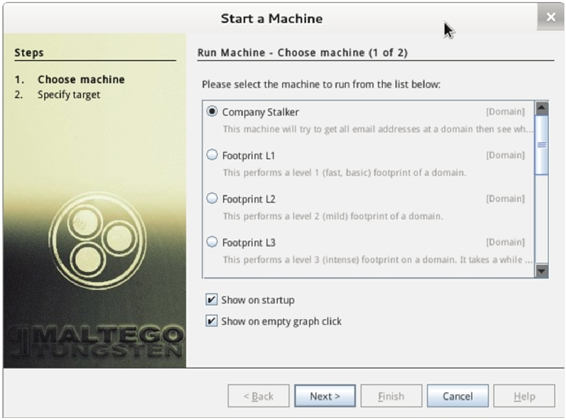Image resolution: width=566 pixels, height=420 pixels.
Task: Click the Choose machine step
Action: [81, 79]
